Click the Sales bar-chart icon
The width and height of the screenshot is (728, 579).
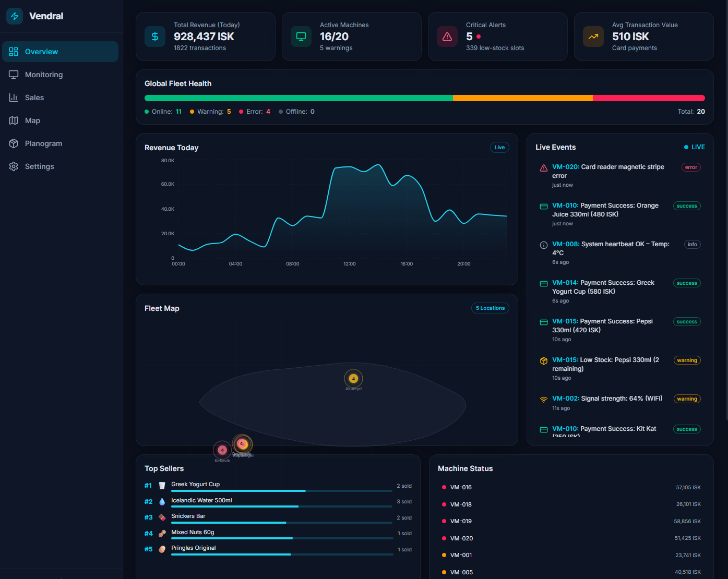pos(14,97)
